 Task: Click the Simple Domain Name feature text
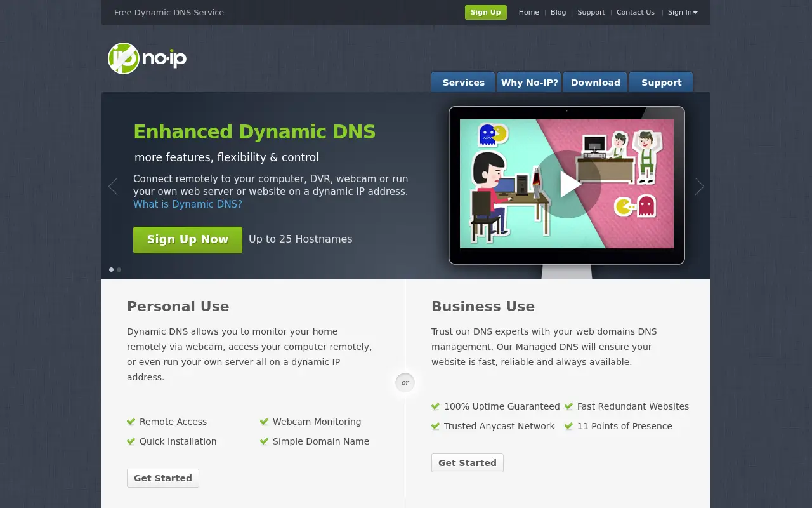click(x=321, y=441)
